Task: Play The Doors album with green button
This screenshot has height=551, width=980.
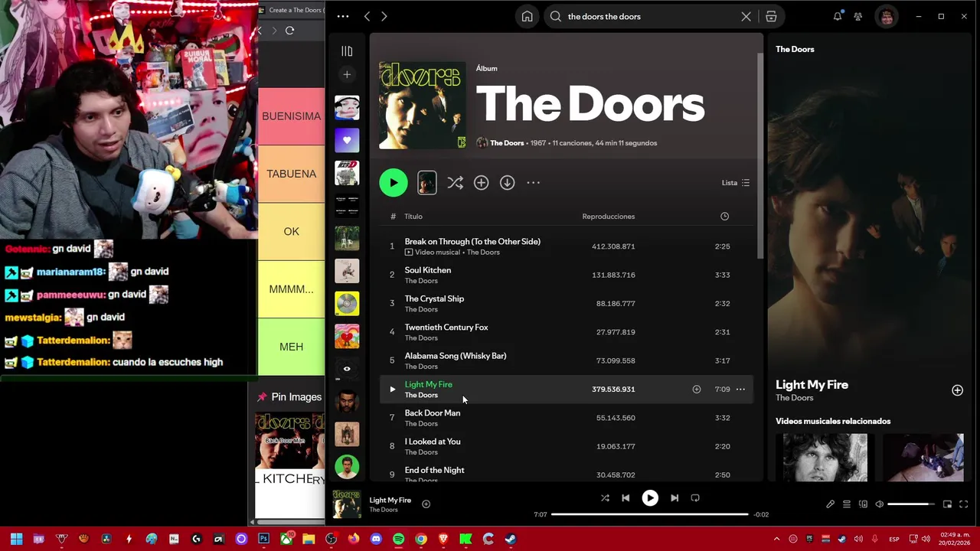Action: (x=394, y=182)
